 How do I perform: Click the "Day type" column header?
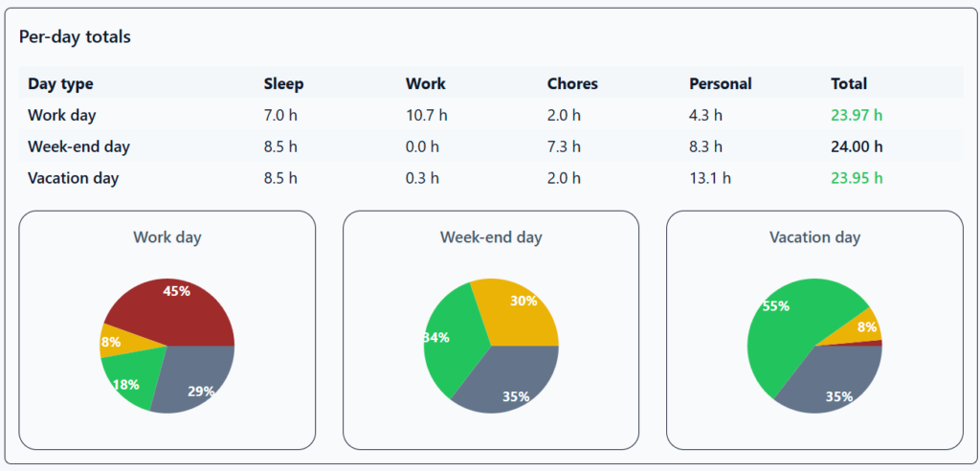(60, 83)
